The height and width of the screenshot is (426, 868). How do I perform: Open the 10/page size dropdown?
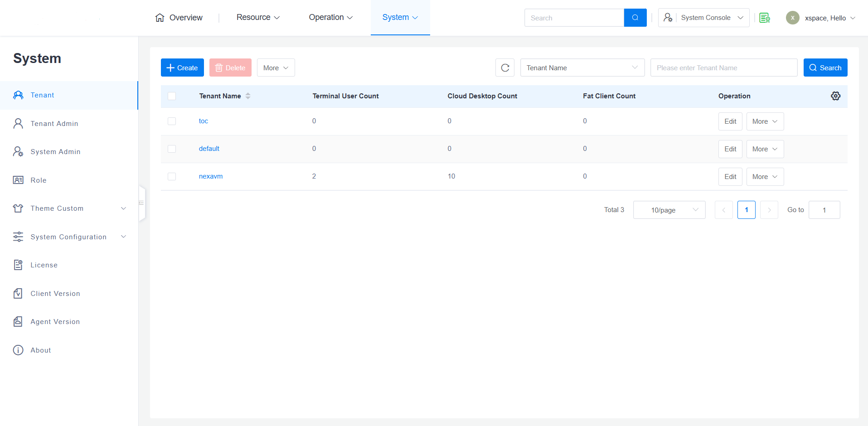click(669, 210)
